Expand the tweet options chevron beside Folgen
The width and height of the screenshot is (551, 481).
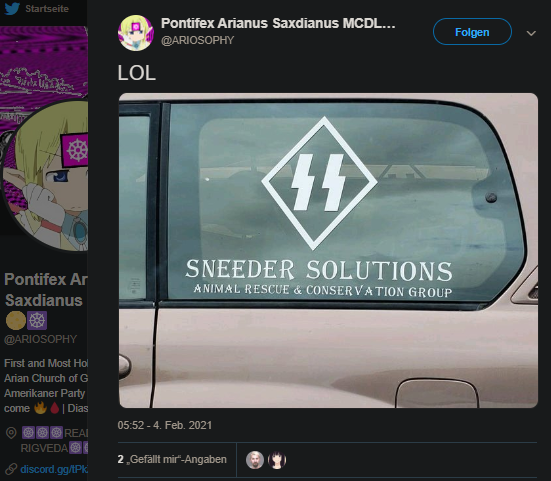pos(531,33)
